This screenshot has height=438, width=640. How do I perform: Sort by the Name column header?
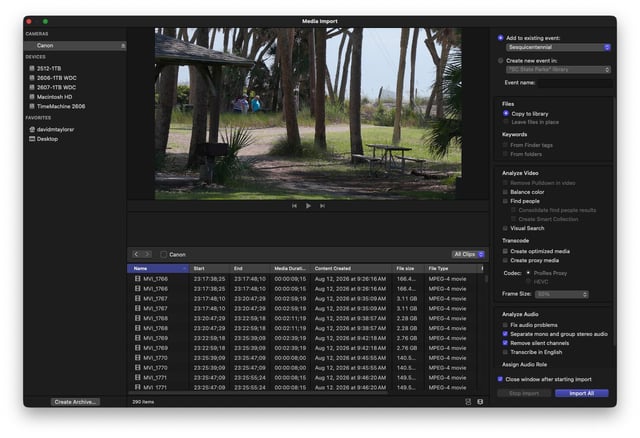click(x=158, y=269)
